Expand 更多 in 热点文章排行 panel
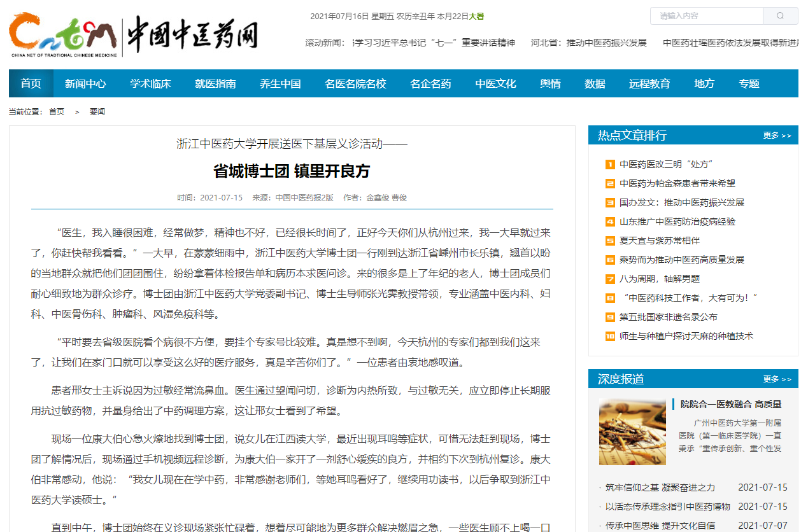The width and height of the screenshot is (808, 532). pos(777,136)
